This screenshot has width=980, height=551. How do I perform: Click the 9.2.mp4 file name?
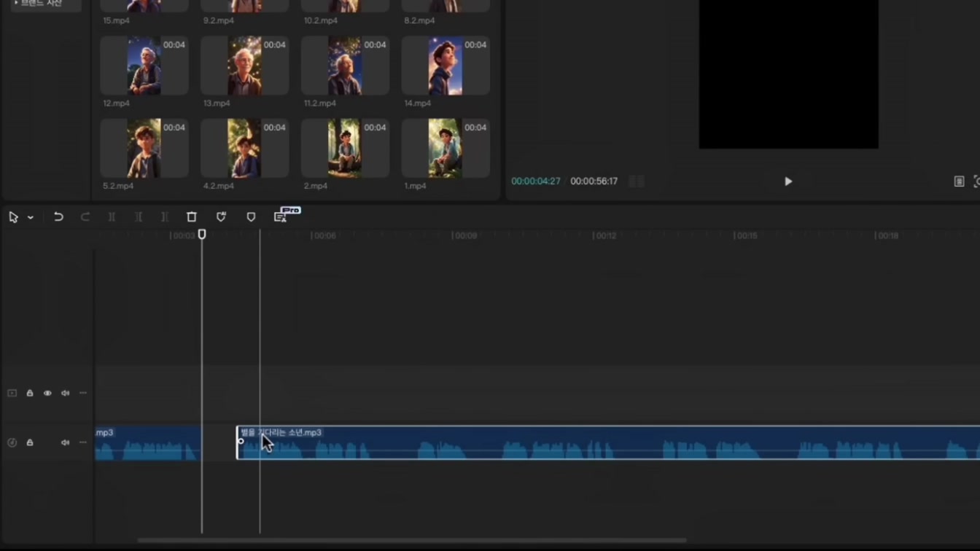click(219, 20)
